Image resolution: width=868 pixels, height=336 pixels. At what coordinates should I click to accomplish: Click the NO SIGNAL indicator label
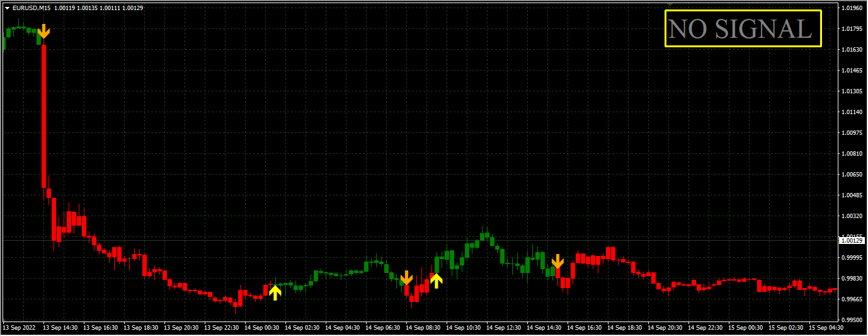(x=743, y=28)
